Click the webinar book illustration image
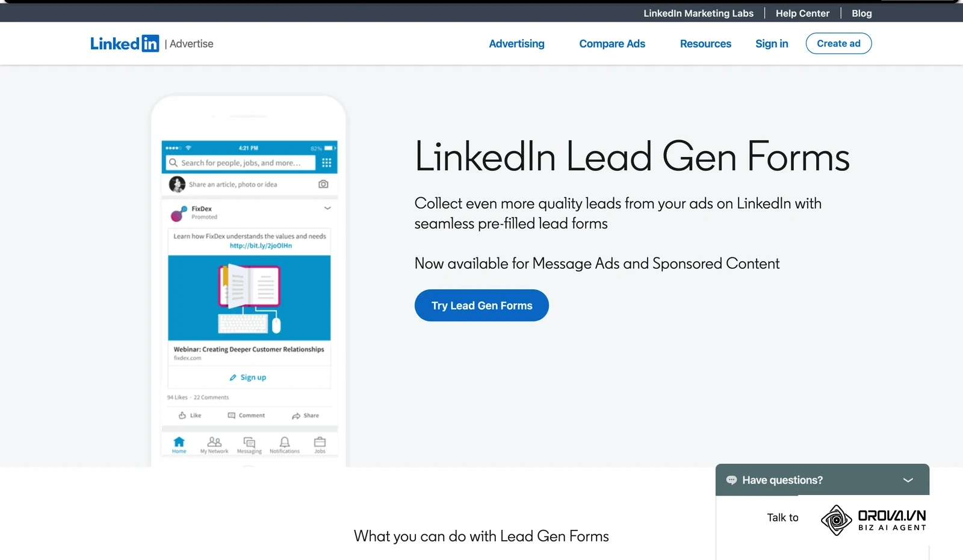This screenshot has height=560, width=963. coord(249,298)
